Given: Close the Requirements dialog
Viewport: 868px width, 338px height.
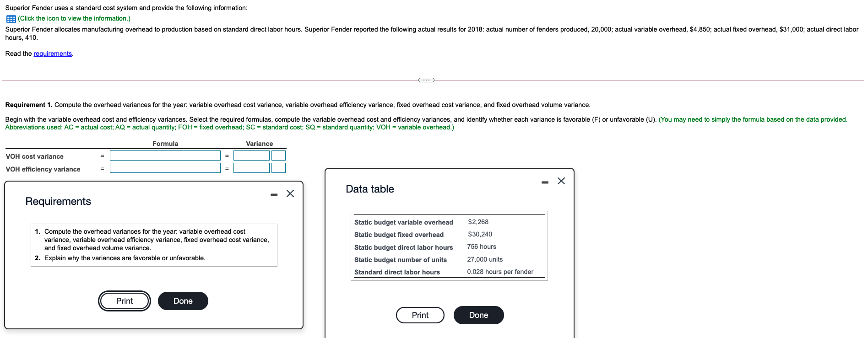Looking at the screenshot, I should point(290,193).
